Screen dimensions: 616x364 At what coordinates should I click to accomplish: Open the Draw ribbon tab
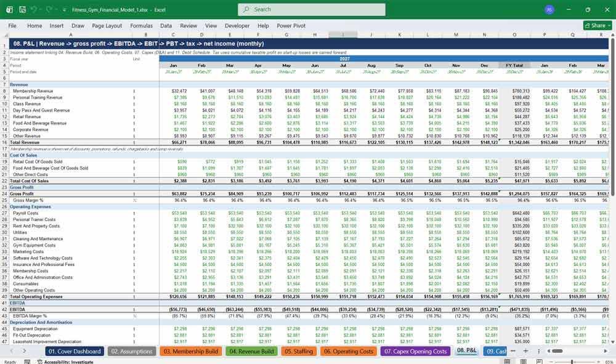(x=78, y=25)
